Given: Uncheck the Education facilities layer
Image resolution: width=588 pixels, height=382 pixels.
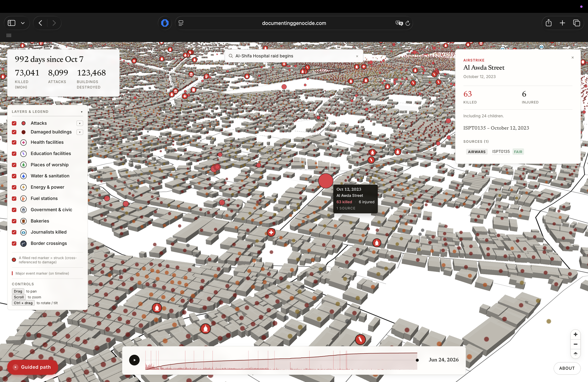Looking at the screenshot, I should point(14,153).
